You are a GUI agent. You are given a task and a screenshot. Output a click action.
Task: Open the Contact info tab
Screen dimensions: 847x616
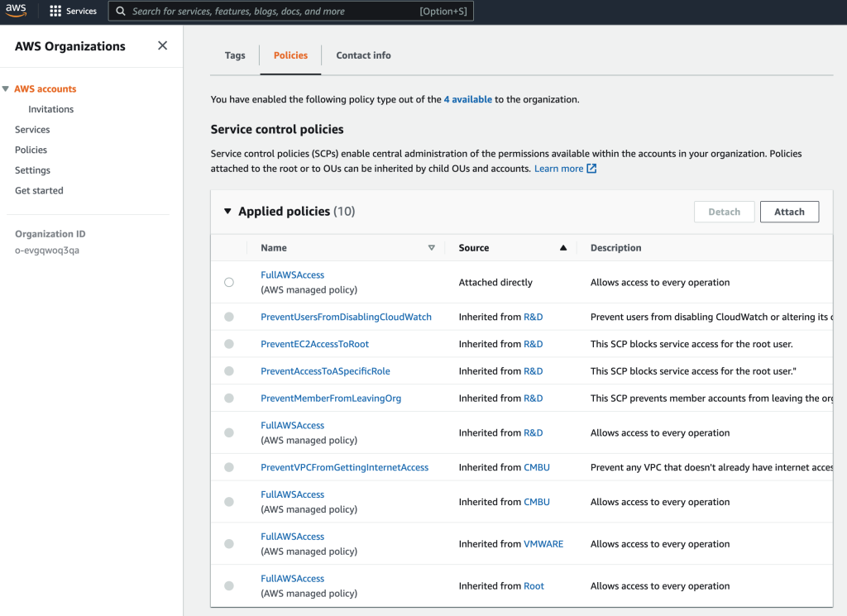tap(363, 55)
